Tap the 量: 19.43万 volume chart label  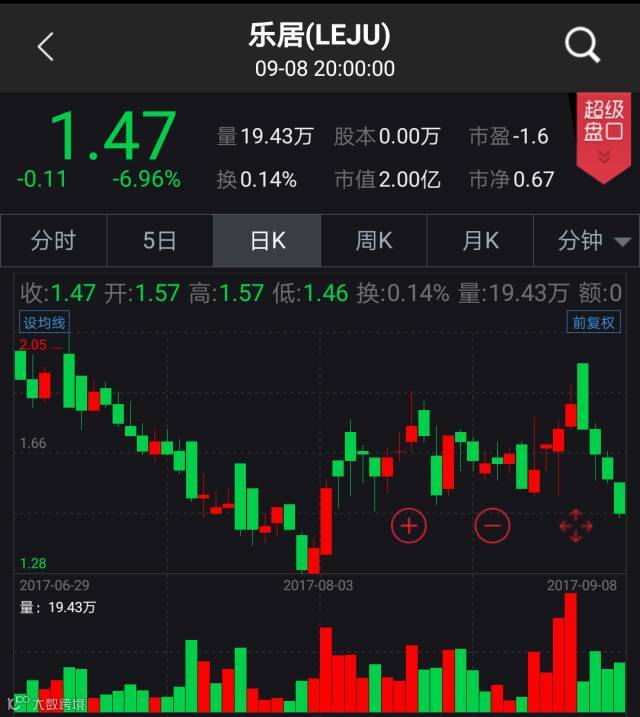[x=58, y=607]
